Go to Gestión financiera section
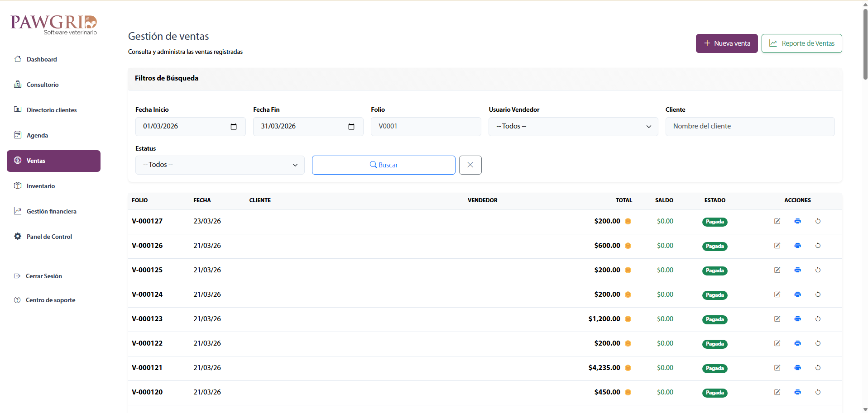868x413 pixels. 51,211
